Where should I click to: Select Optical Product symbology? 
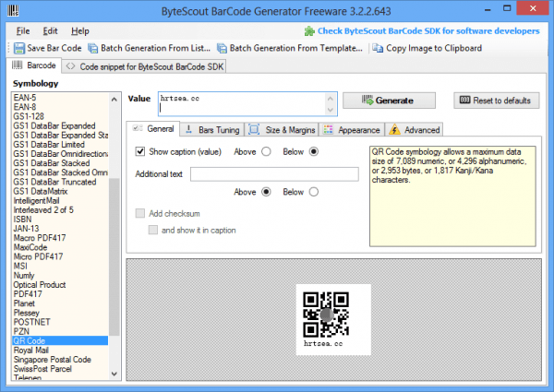coord(40,285)
